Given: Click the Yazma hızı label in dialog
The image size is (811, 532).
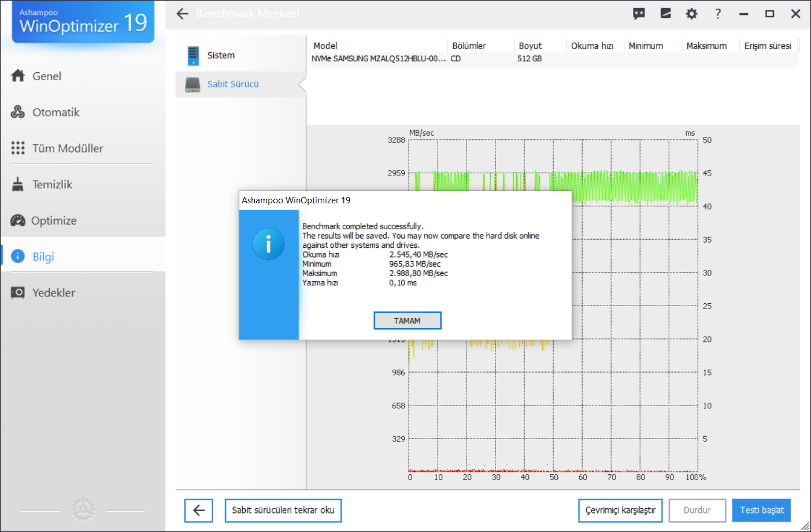Looking at the screenshot, I should (x=320, y=282).
